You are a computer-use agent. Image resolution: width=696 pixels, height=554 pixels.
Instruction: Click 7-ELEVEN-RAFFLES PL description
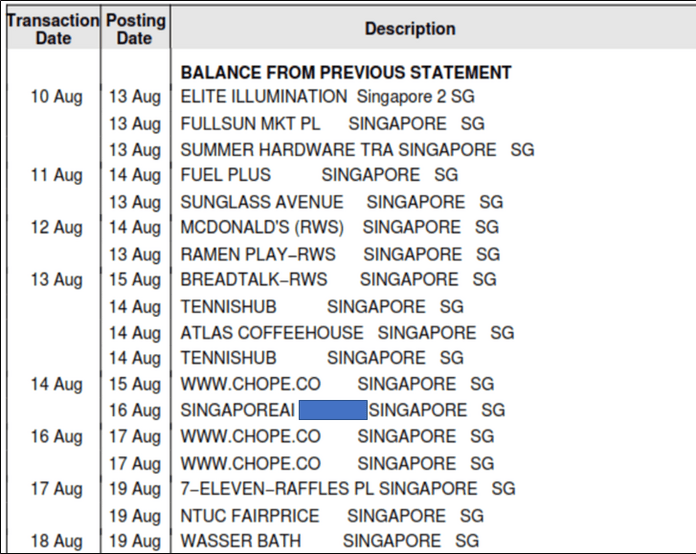(x=348, y=488)
